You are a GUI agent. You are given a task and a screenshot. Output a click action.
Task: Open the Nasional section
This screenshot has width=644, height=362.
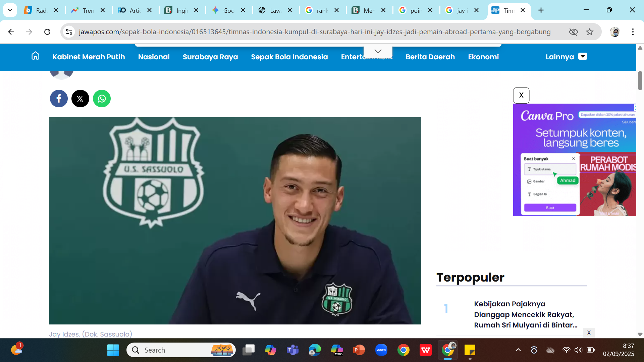pyautogui.click(x=154, y=57)
